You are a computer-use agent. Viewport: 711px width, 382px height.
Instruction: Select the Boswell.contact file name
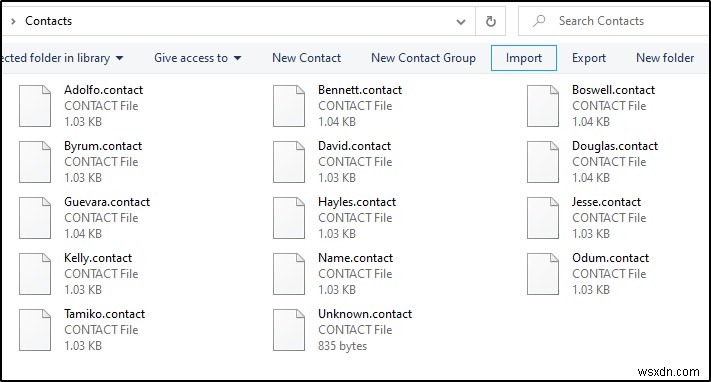point(614,90)
